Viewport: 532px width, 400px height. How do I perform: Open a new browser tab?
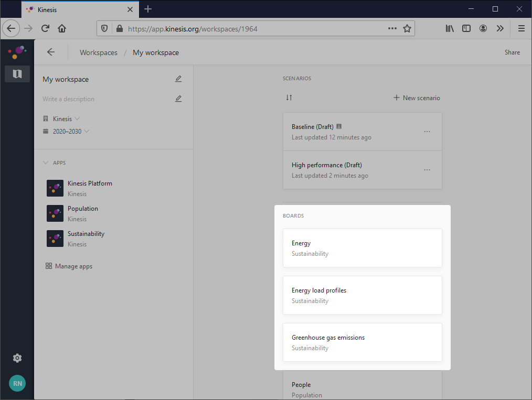(148, 9)
